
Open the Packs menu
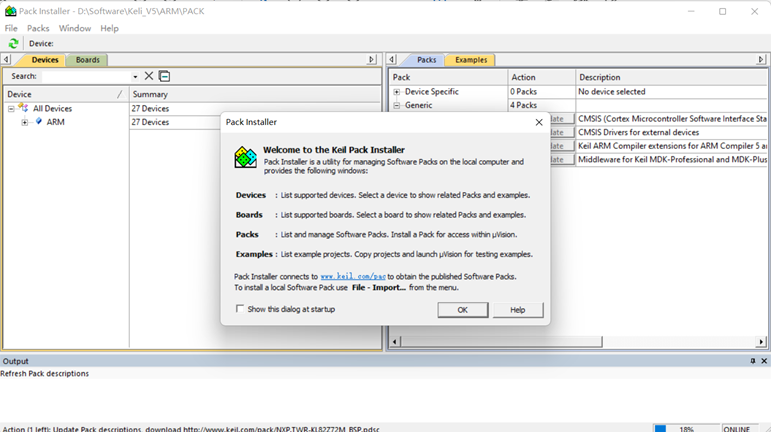[38, 29]
